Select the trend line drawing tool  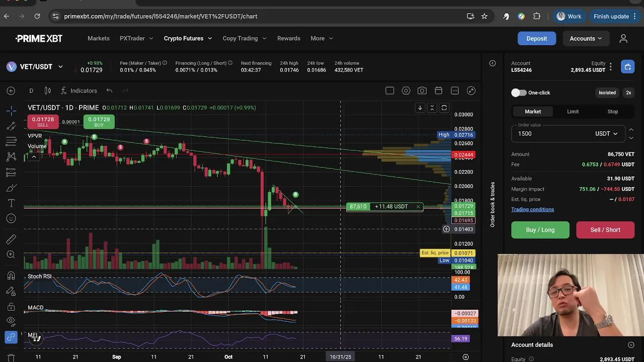click(x=11, y=126)
